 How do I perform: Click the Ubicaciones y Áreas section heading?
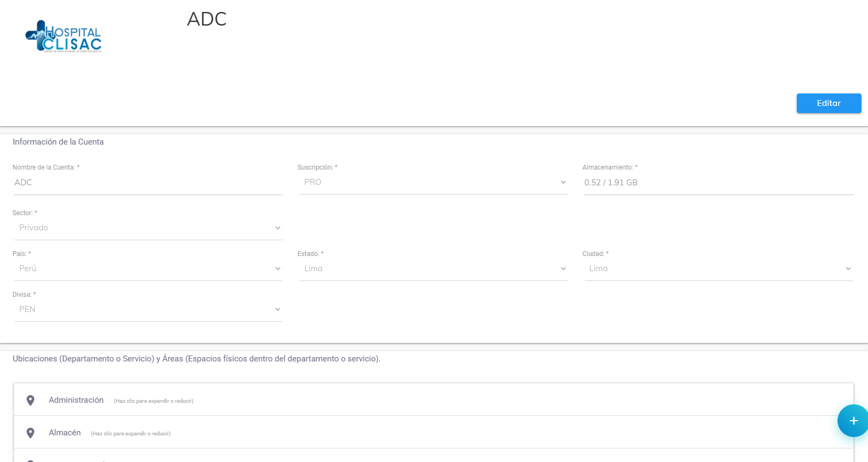pyautogui.click(x=196, y=359)
